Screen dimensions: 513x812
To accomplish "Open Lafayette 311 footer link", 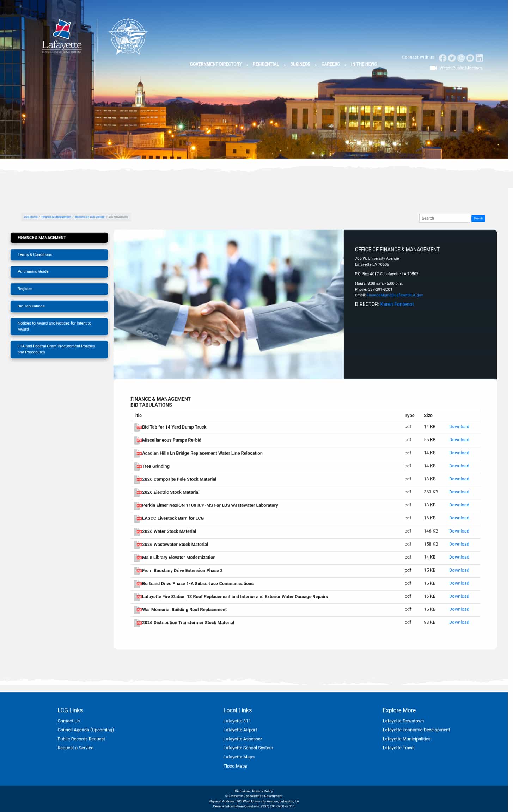I will point(237,721).
